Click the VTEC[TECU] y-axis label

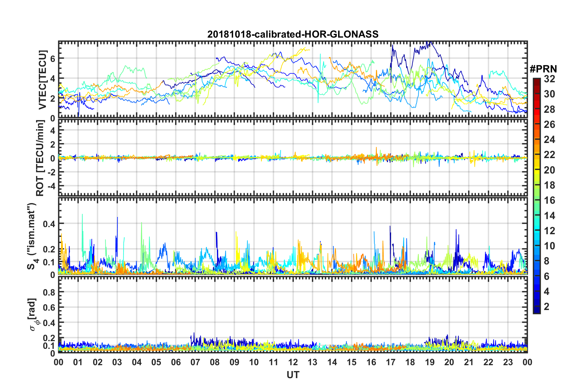[43, 80]
